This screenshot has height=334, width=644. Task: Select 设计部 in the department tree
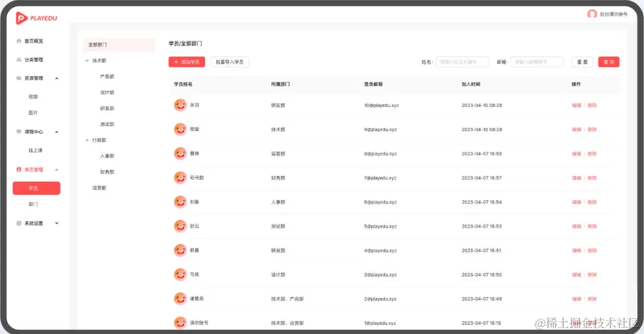107,93
